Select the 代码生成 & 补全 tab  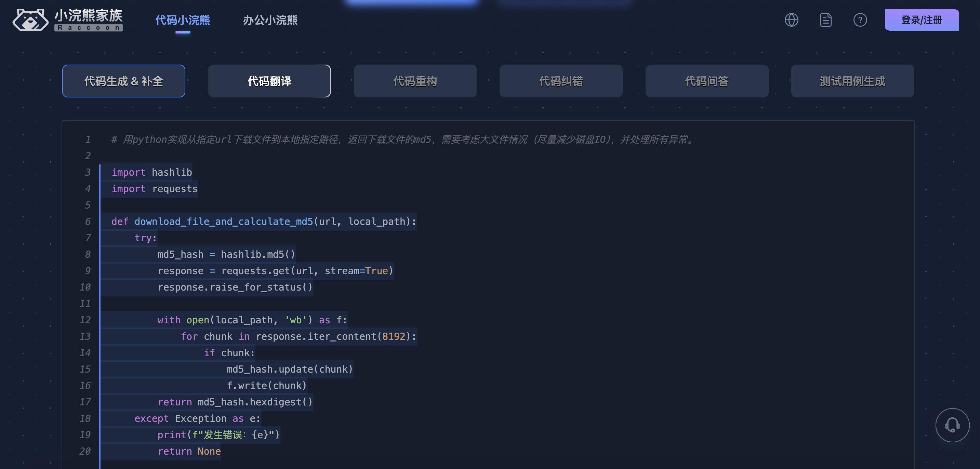[124, 81]
